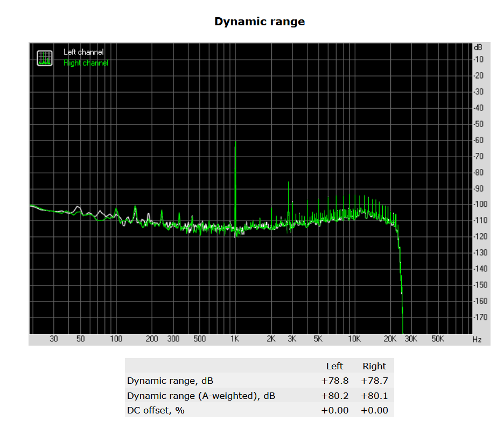Image resolution: width=504 pixels, height=428 pixels.
Task: Click the +80.1 A-weighted right value
Action: click(374, 396)
